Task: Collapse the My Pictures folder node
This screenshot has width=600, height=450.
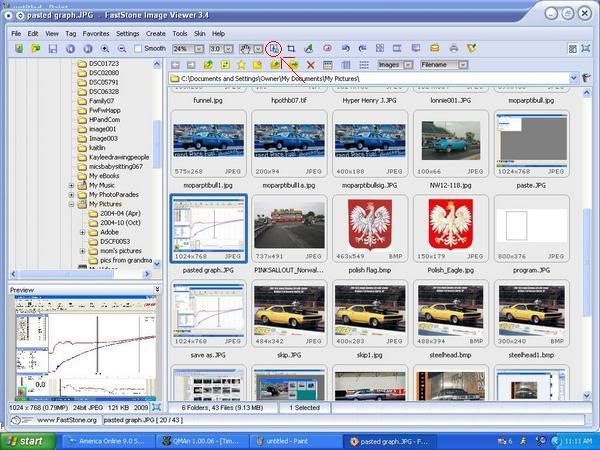Action: tap(72, 204)
